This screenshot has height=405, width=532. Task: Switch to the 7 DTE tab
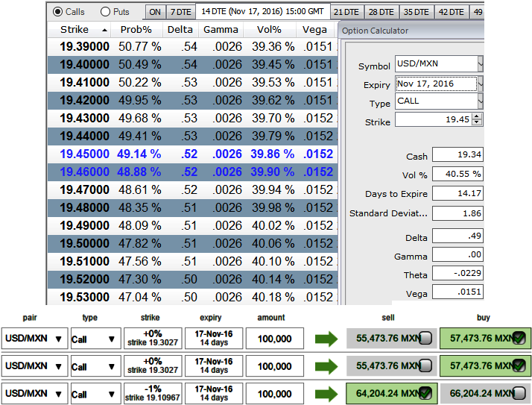click(180, 12)
